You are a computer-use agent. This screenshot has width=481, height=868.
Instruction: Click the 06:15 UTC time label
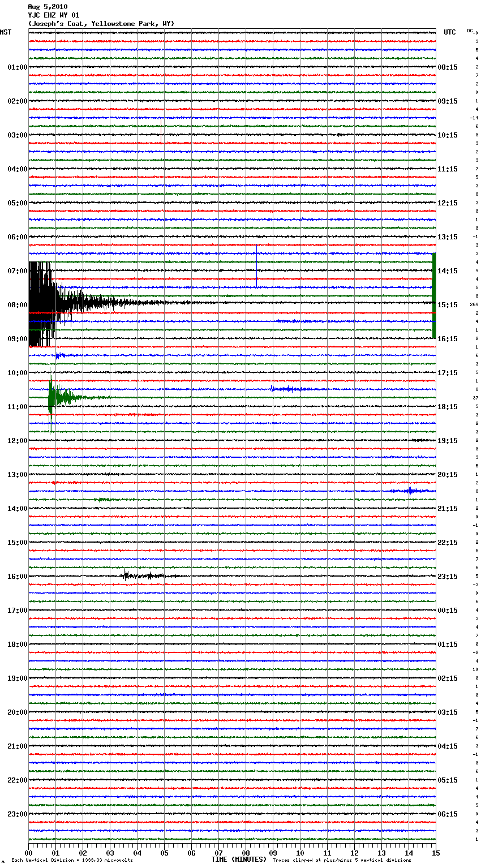tap(448, 814)
